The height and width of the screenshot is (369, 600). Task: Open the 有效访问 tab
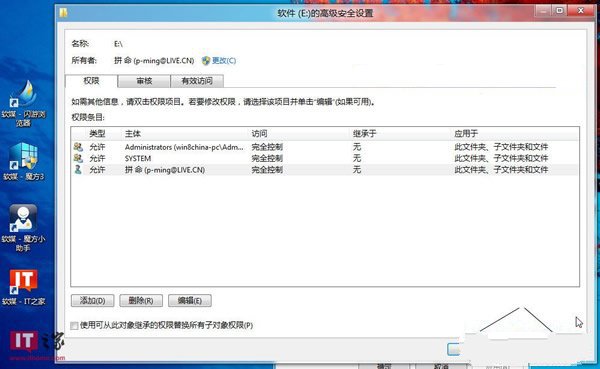coord(197,81)
